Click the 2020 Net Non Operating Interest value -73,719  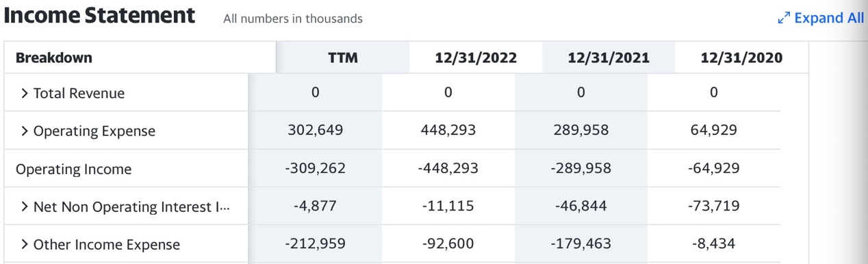713,206
